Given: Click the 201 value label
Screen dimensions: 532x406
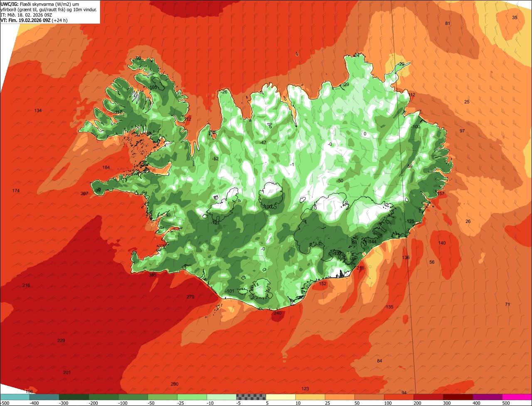Looking at the screenshot, I should [67, 372].
